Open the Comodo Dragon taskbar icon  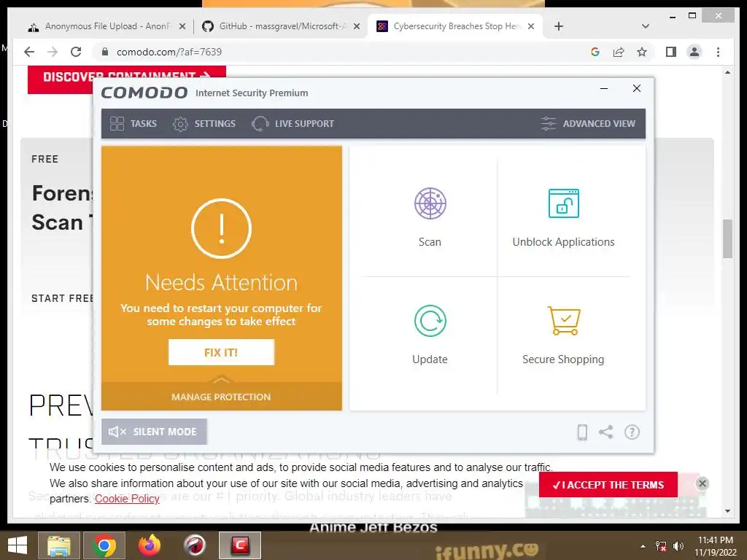pos(194,545)
